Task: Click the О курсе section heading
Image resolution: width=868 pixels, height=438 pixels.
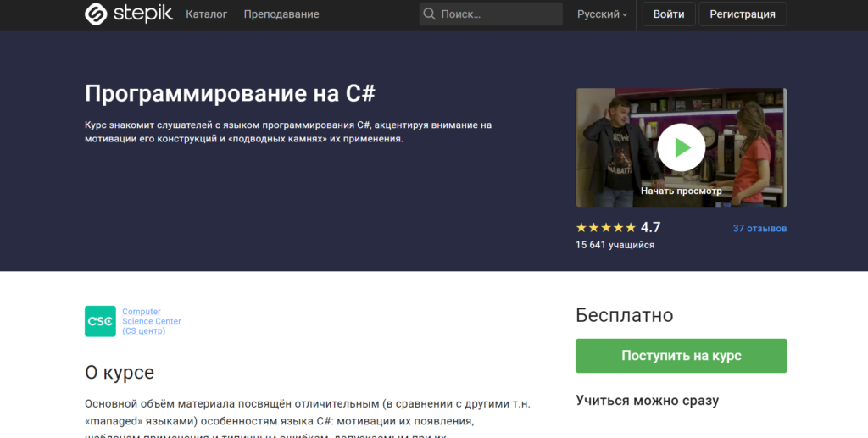Action: (120, 373)
